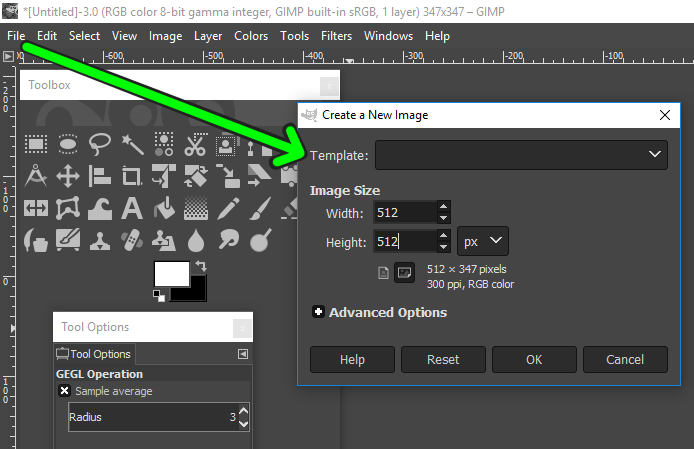The image size is (694, 449).
Task: Select the Bucket Fill tool
Action: tap(164, 208)
